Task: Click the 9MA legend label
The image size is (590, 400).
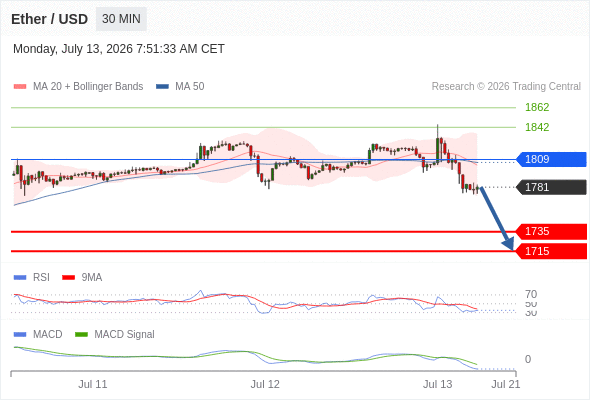Action: (92, 278)
